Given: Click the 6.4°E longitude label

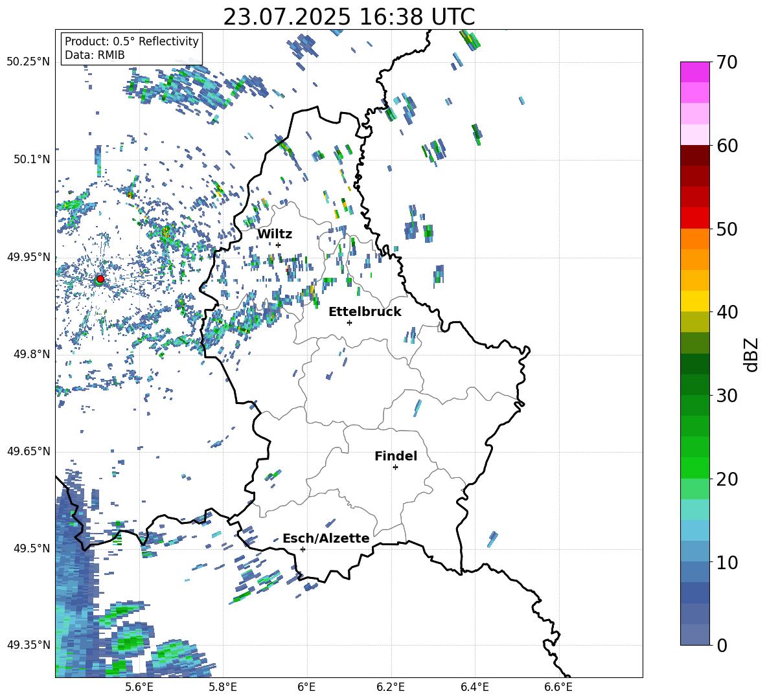Looking at the screenshot, I should pos(475,687).
